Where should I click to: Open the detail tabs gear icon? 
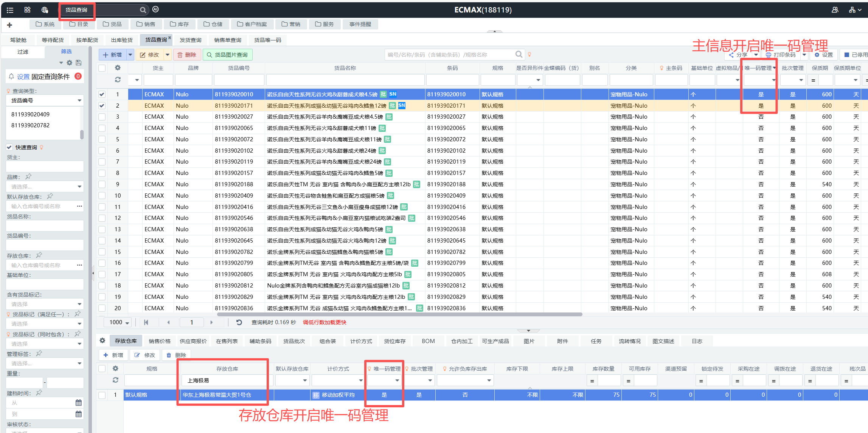(102, 341)
